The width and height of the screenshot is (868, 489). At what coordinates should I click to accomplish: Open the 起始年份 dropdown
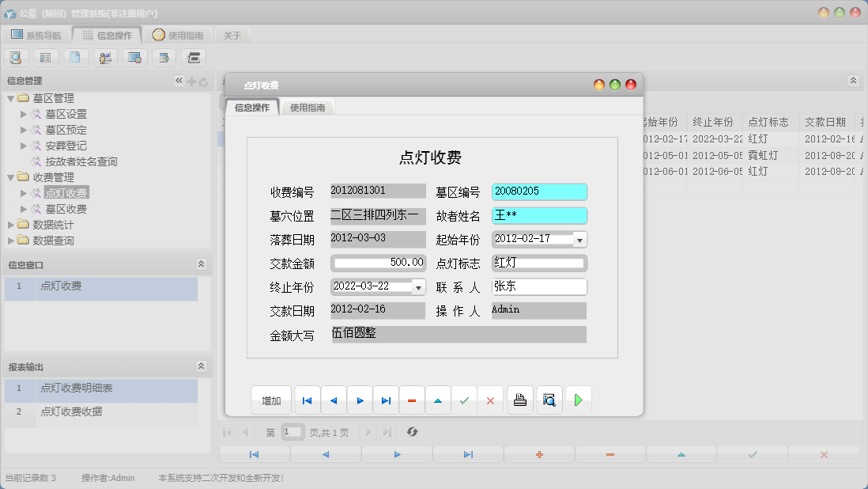tap(581, 238)
